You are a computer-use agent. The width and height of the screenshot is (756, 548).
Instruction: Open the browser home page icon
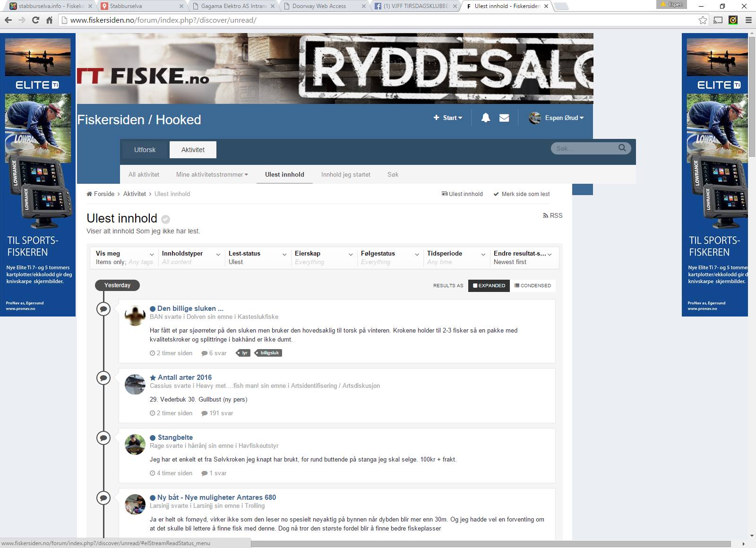pos(49,20)
